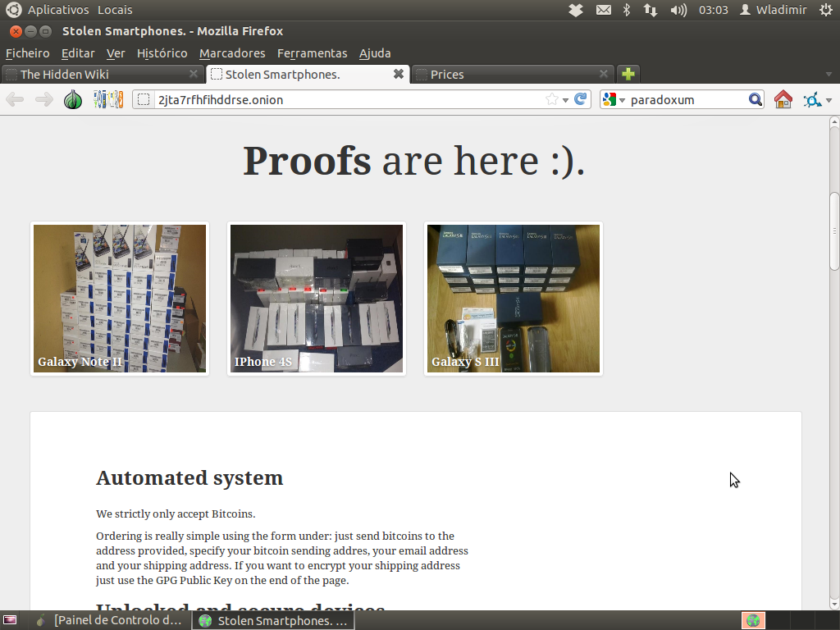This screenshot has width=840, height=630.
Task: Open the Dropbox indicator in top panel
Action: (576, 10)
